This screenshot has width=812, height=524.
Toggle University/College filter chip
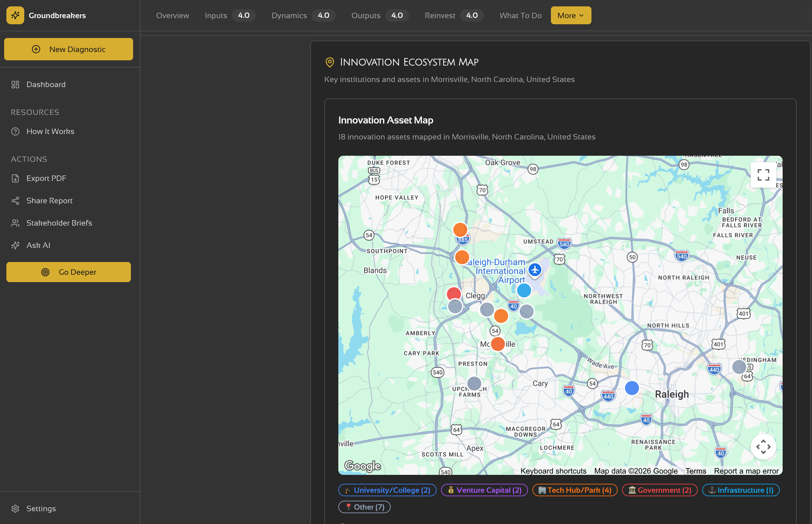coord(387,490)
